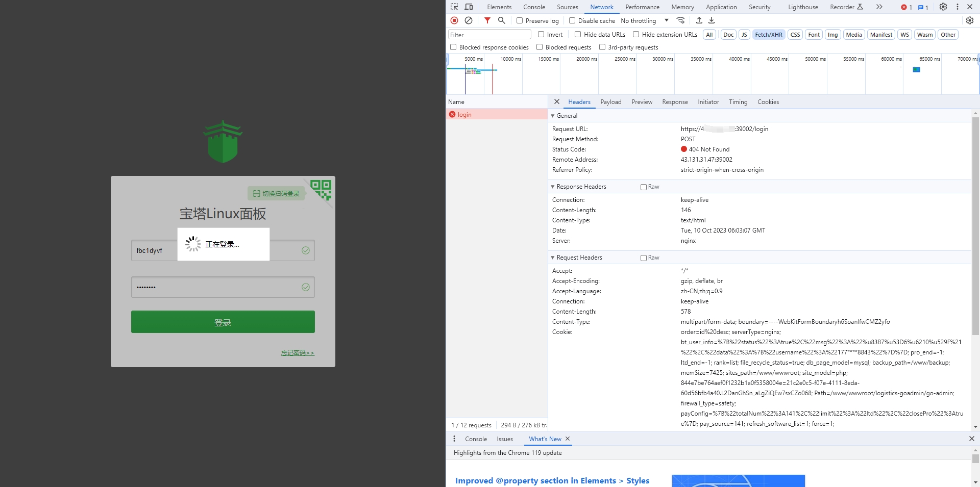Viewport: 980px width, 487px height.
Task: Open network conditions wifi icon
Action: 680,20
